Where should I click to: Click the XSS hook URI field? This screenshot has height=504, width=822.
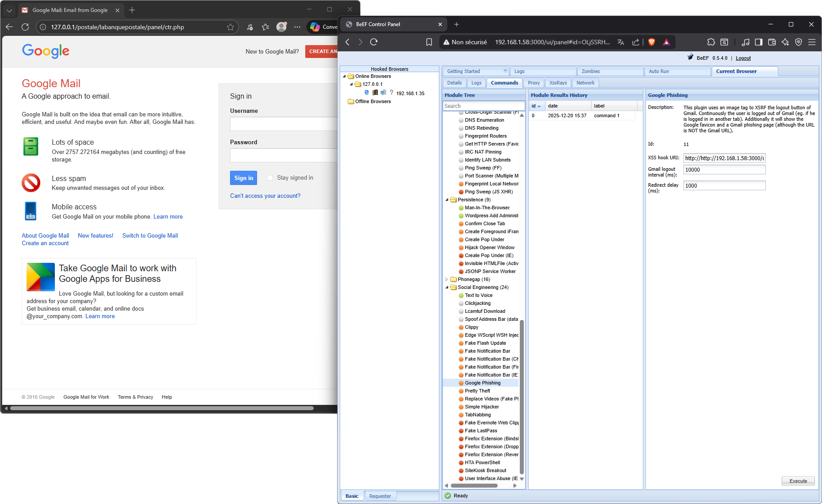724,158
